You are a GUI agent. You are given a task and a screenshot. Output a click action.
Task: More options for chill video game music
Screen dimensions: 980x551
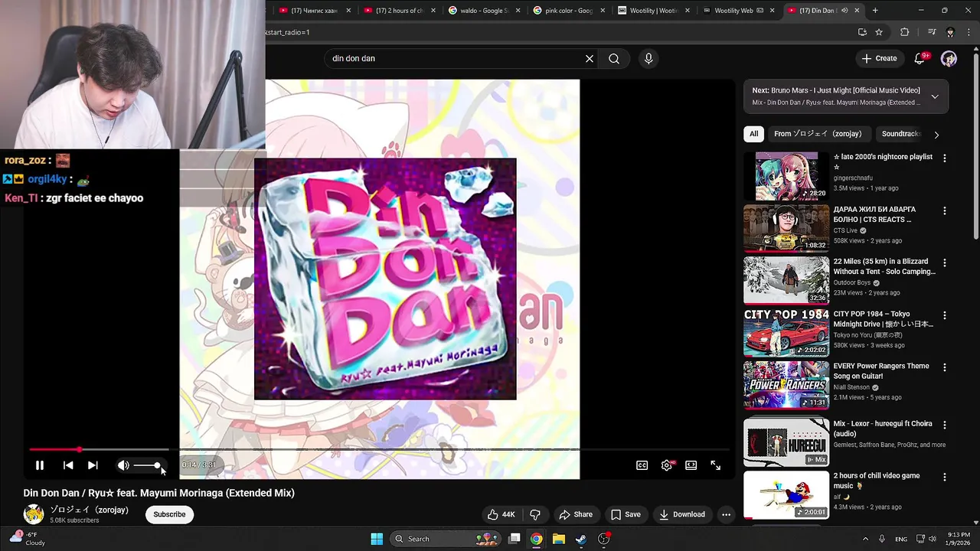(x=944, y=477)
